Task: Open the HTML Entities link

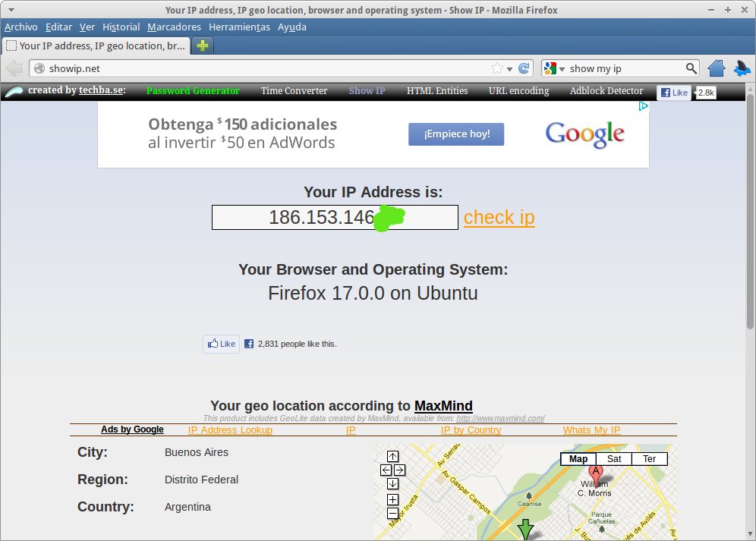Action: point(437,90)
